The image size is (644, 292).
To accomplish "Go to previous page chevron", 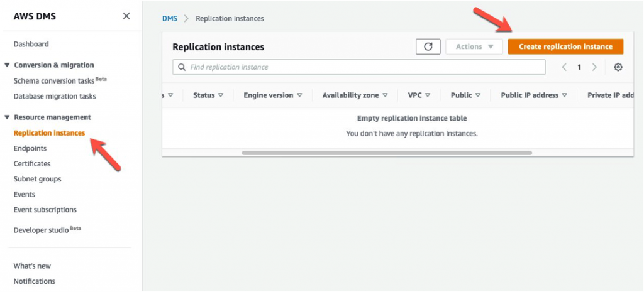I will click(x=564, y=67).
